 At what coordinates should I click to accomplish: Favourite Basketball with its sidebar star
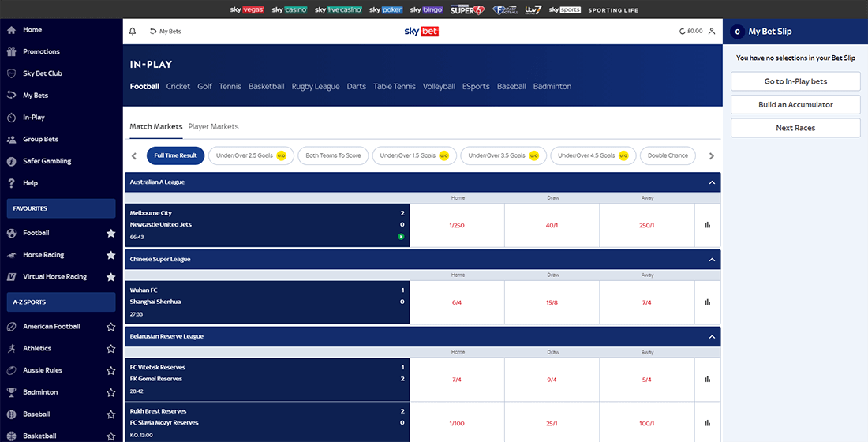[x=110, y=436]
